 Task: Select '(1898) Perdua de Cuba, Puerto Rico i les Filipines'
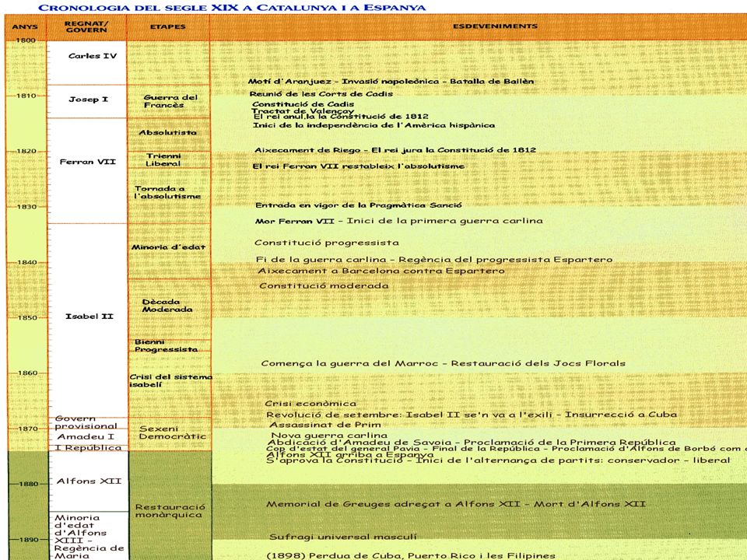point(411,555)
